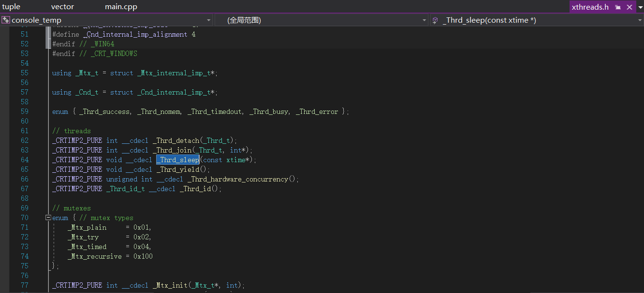The height and width of the screenshot is (293, 644).
Task: Click _Thrd_hardware_concurrency on line 66
Action: tap(237, 179)
